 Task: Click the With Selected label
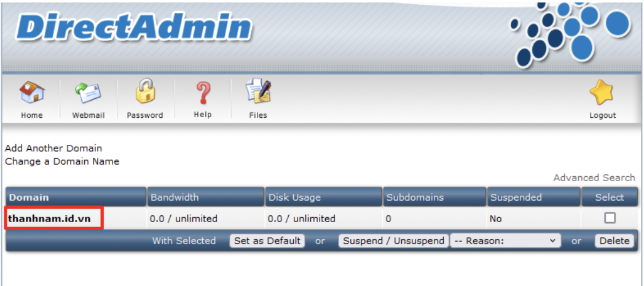[184, 241]
